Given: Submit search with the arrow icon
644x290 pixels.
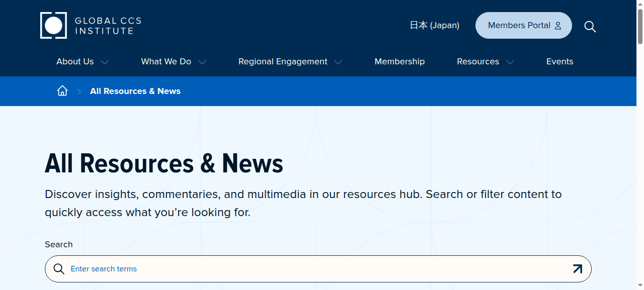Looking at the screenshot, I should tap(578, 269).
